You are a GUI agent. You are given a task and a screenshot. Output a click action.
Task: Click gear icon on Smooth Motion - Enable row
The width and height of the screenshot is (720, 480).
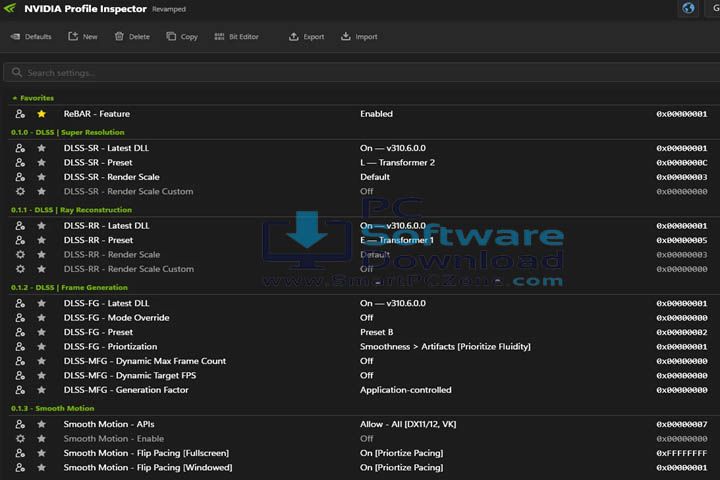click(20, 439)
